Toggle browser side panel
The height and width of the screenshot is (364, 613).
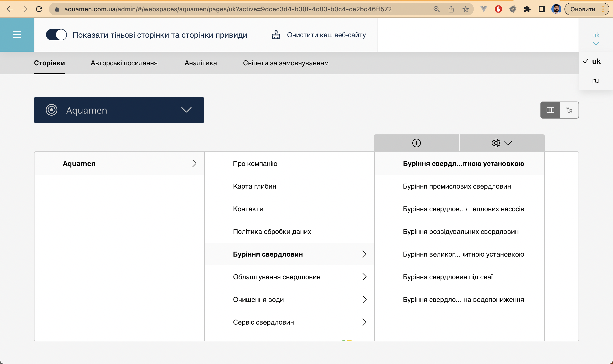(x=542, y=9)
